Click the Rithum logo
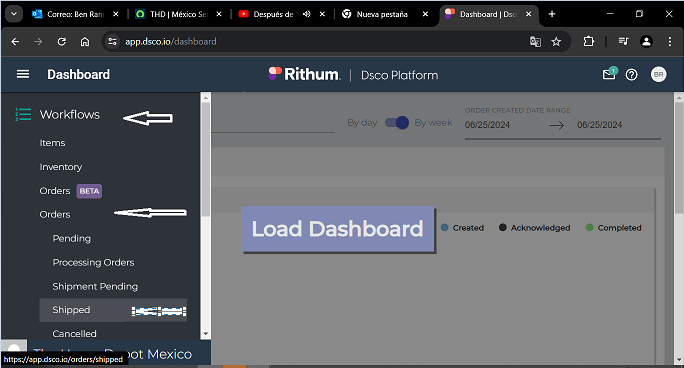684x368 pixels. coord(304,74)
